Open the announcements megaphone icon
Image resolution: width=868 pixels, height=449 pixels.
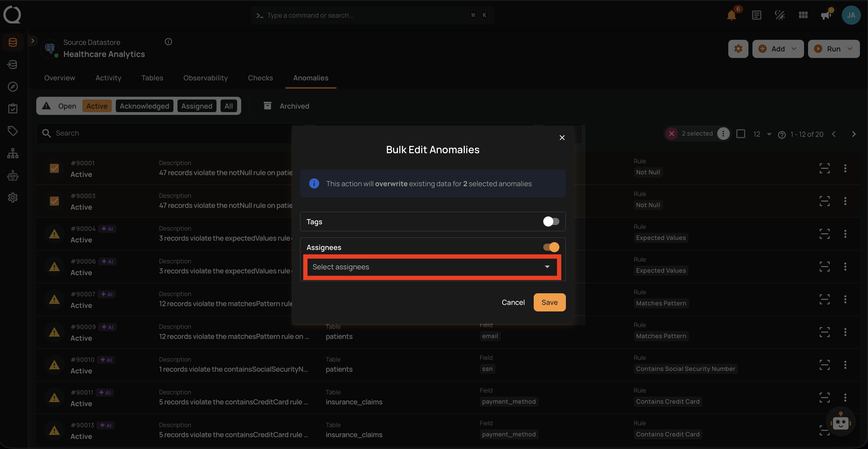(826, 15)
